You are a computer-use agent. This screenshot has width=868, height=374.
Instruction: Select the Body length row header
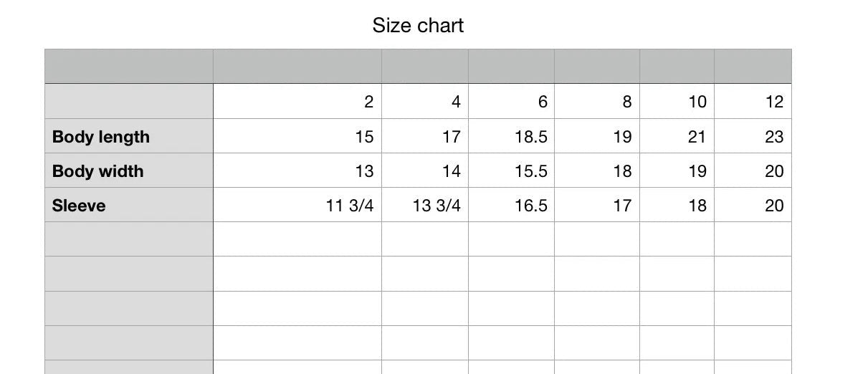point(129,136)
